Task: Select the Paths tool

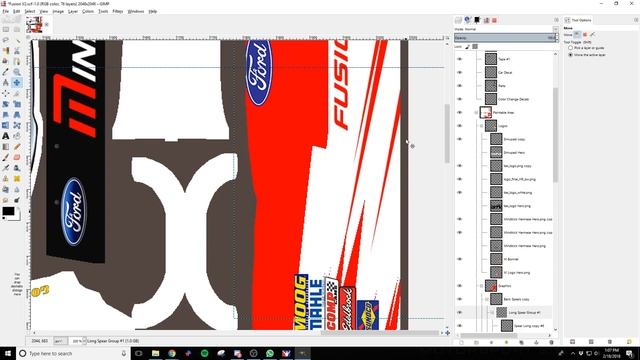Action: pyautogui.click(x=17, y=61)
